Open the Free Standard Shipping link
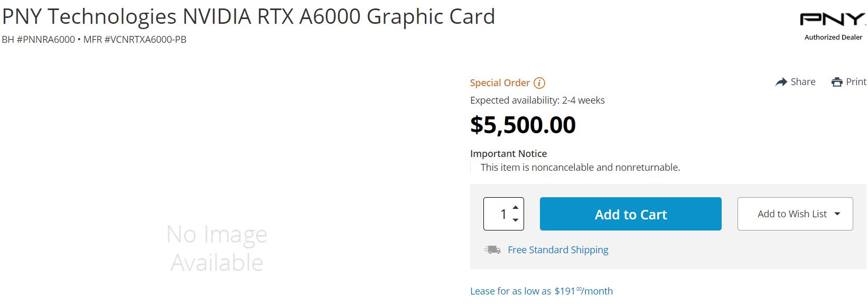Image resolution: width=868 pixels, height=304 pixels. tap(558, 250)
